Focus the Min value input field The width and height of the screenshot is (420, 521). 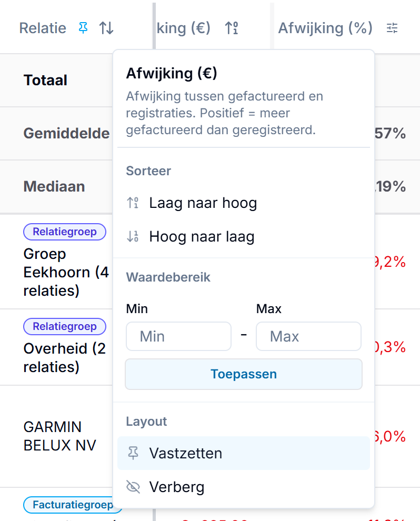179,336
